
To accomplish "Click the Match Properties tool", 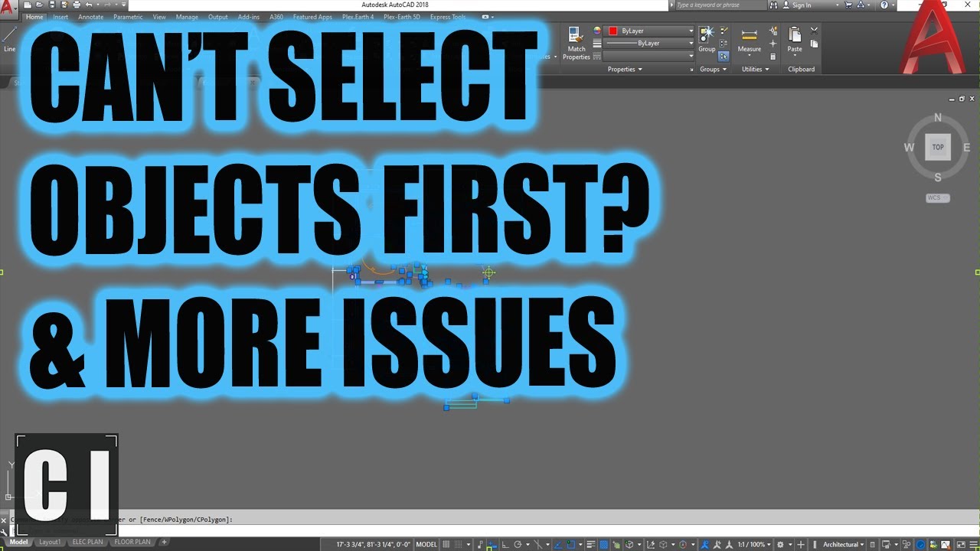I will click(x=577, y=43).
